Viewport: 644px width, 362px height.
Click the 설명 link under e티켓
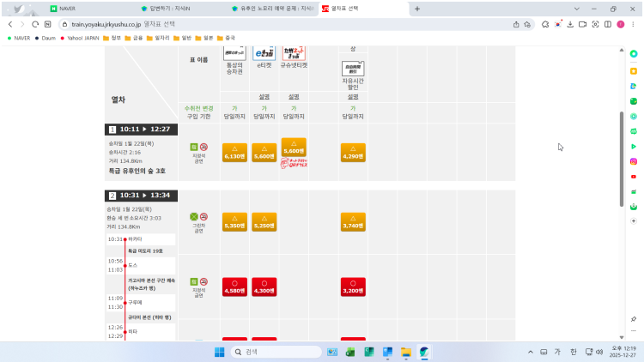264,96
